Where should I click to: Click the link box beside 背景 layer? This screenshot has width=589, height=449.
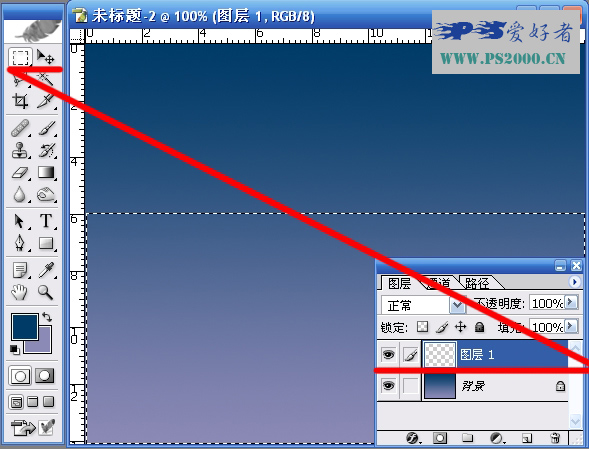[x=410, y=386]
